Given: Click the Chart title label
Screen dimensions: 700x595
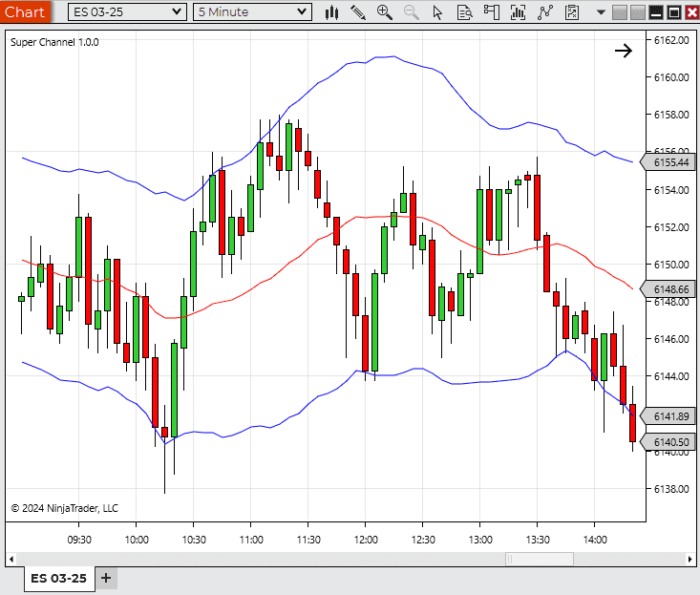Looking at the screenshot, I should click(x=25, y=11).
